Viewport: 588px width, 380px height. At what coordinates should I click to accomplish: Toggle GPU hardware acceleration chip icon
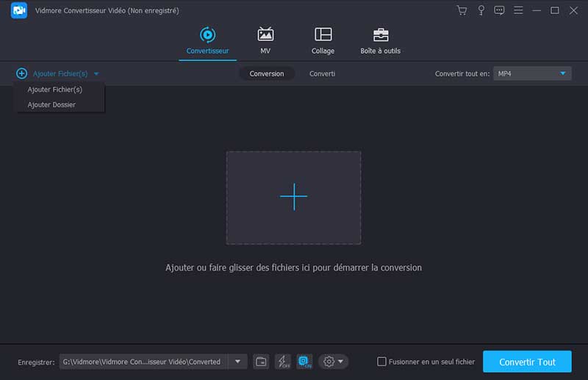(304, 362)
